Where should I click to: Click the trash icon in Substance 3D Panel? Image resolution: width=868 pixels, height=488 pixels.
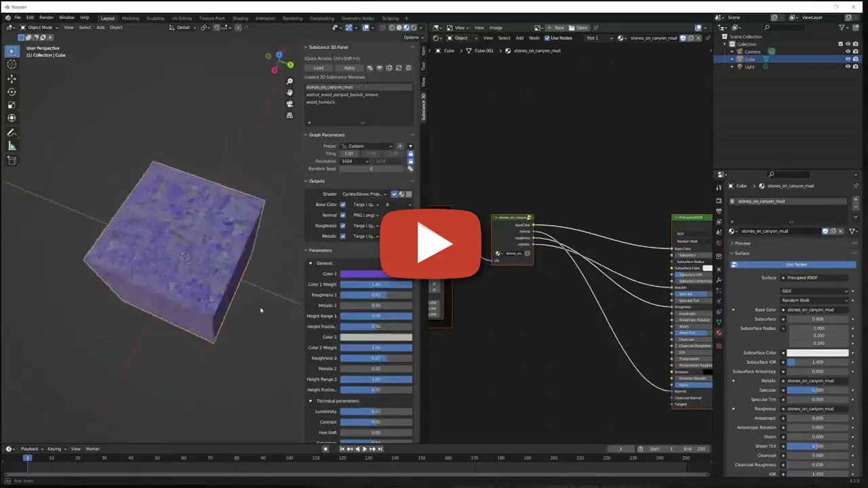408,68
